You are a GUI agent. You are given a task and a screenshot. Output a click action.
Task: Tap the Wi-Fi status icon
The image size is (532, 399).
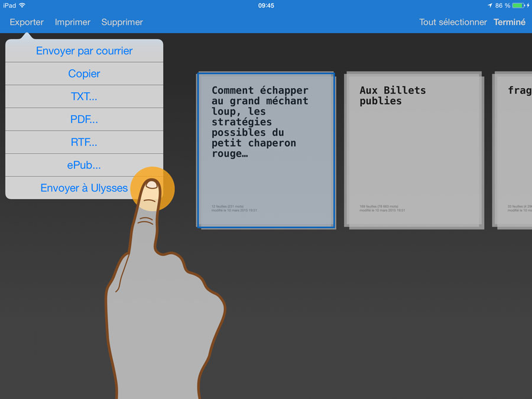click(22, 5)
